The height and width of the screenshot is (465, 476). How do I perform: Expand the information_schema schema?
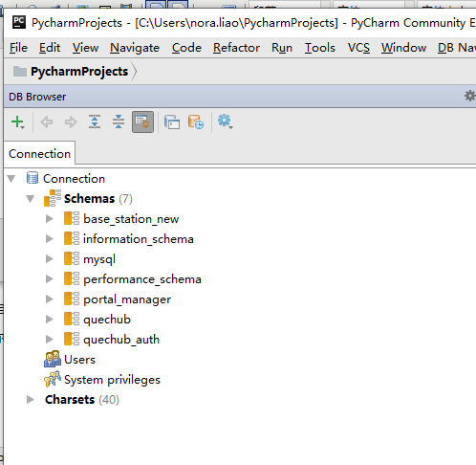click(x=50, y=239)
